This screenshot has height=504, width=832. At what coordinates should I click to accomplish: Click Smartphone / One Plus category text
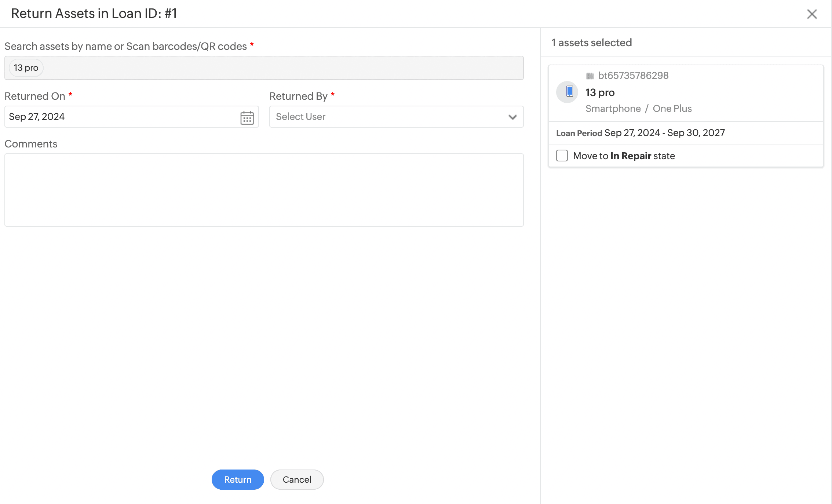[x=638, y=109]
